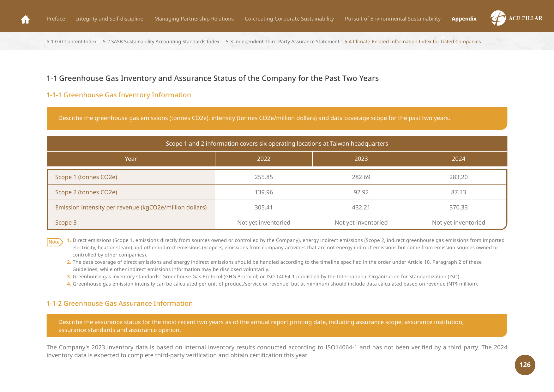Click the page number 126 badge
This screenshot has width=554, height=392.
[x=525, y=365]
